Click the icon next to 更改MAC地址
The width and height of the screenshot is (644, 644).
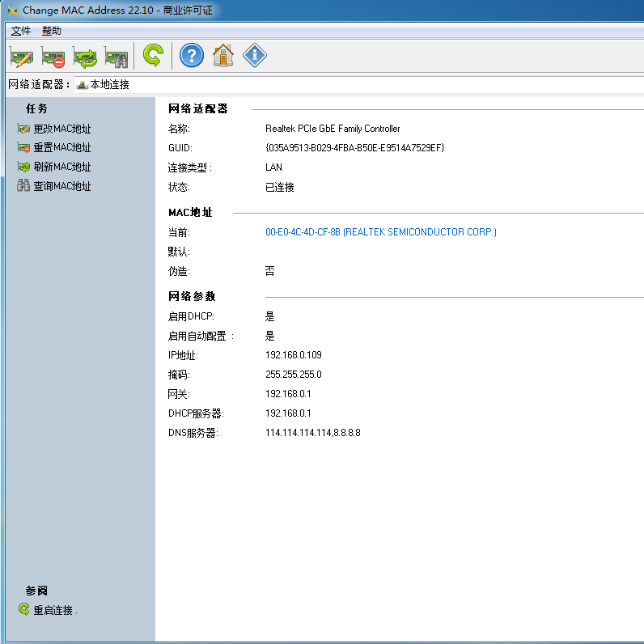coord(23,129)
